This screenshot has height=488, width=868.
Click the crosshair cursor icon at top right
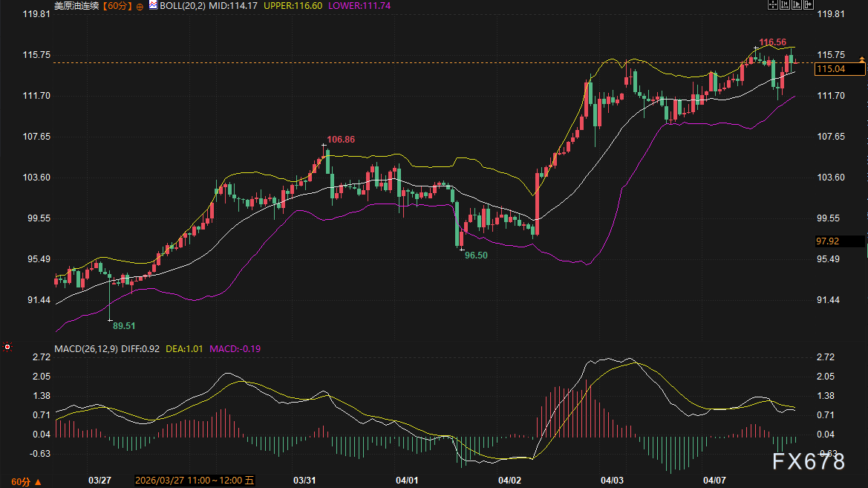pyautogui.click(x=773, y=4)
